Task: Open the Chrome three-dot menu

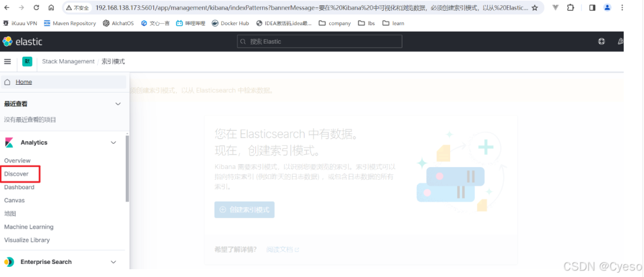Action: click(x=622, y=7)
